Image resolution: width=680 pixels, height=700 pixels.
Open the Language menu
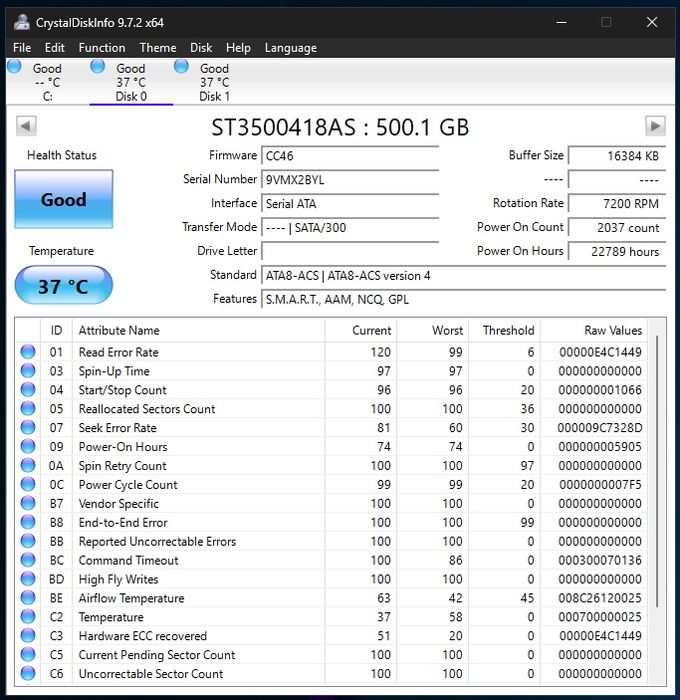[x=291, y=48]
